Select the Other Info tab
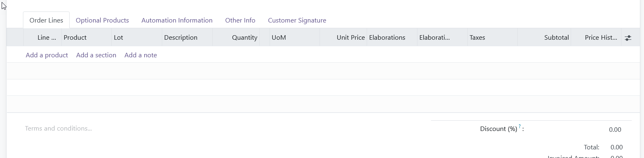Viewport: 644px width, 158px height. click(240, 20)
